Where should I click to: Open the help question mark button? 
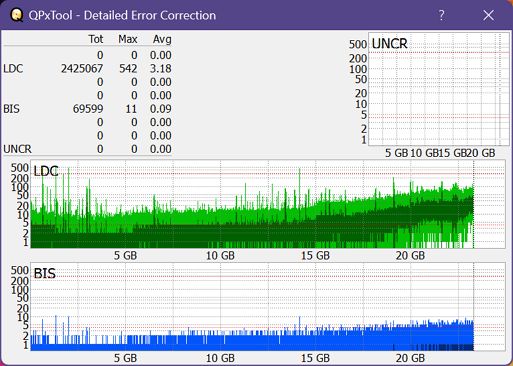[441, 15]
